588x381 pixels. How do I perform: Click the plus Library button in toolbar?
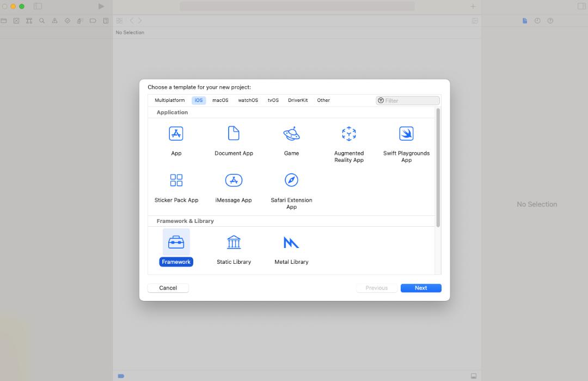pos(473,7)
